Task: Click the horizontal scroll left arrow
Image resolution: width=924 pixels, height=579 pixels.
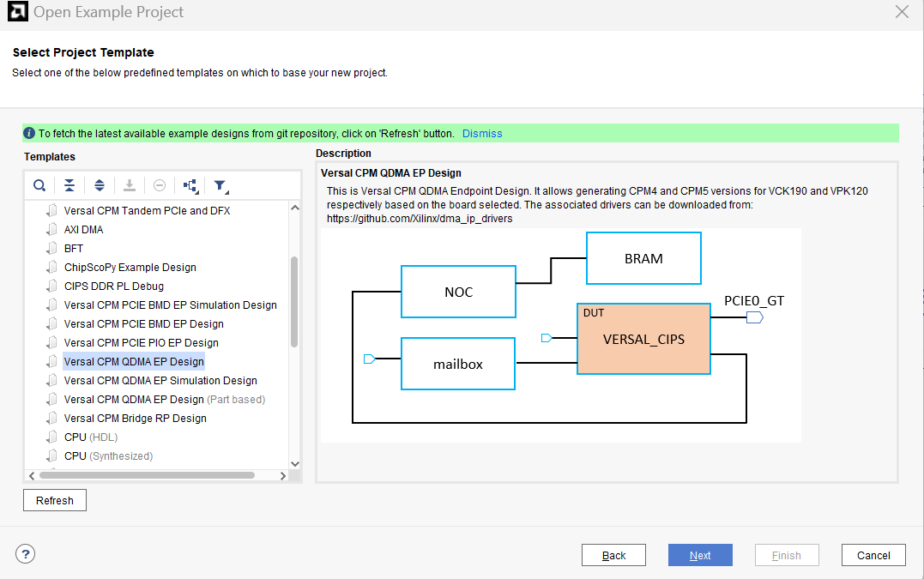Action: pyautogui.click(x=32, y=475)
